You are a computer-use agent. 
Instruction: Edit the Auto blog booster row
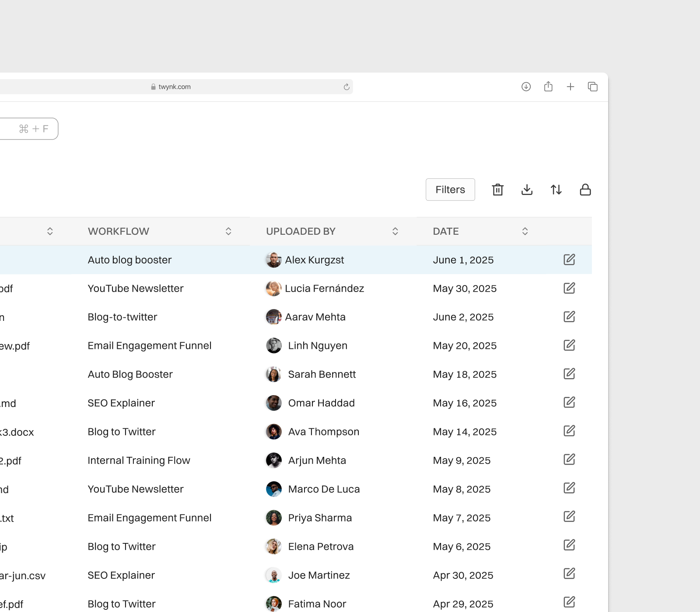[x=569, y=259]
